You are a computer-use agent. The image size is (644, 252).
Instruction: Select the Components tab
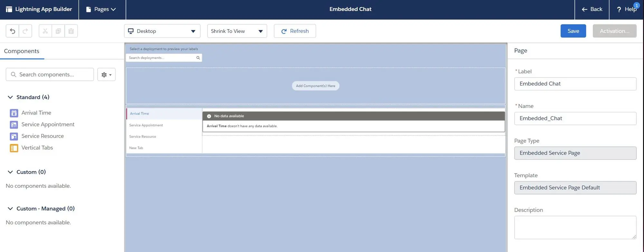click(x=22, y=51)
